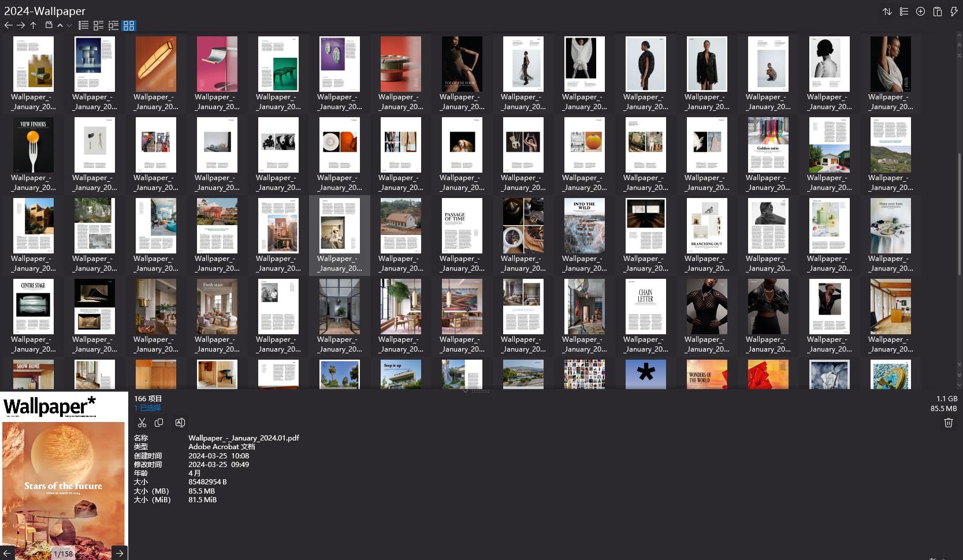Go up one folder level with the up arrow
963x560 pixels.
tap(33, 25)
